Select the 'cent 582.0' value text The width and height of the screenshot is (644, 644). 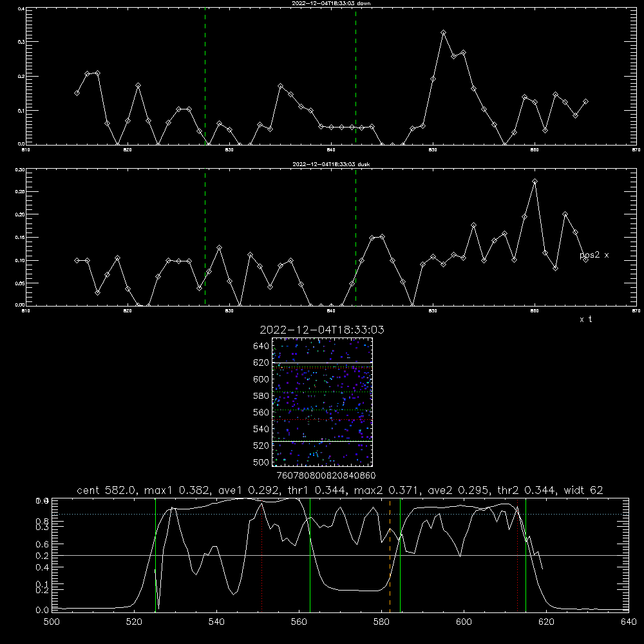tap(106, 490)
